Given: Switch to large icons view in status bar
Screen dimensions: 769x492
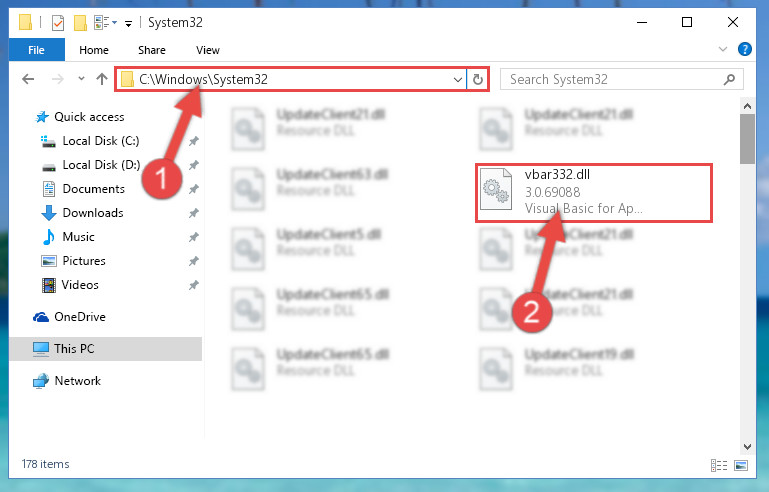Looking at the screenshot, I should (x=741, y=465).
